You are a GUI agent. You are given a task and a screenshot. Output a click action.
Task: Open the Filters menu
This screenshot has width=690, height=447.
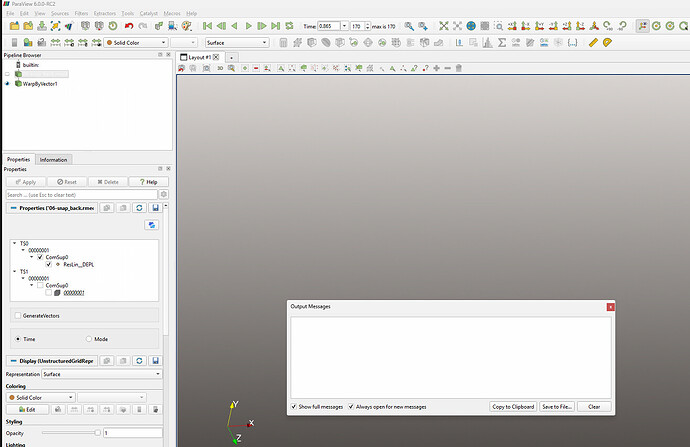tap(81, 13)
